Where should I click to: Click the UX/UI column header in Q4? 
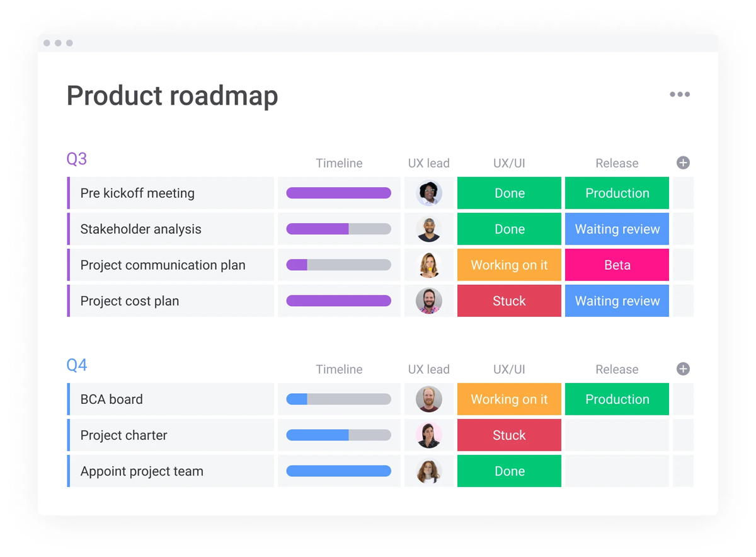tap(509, 369)
